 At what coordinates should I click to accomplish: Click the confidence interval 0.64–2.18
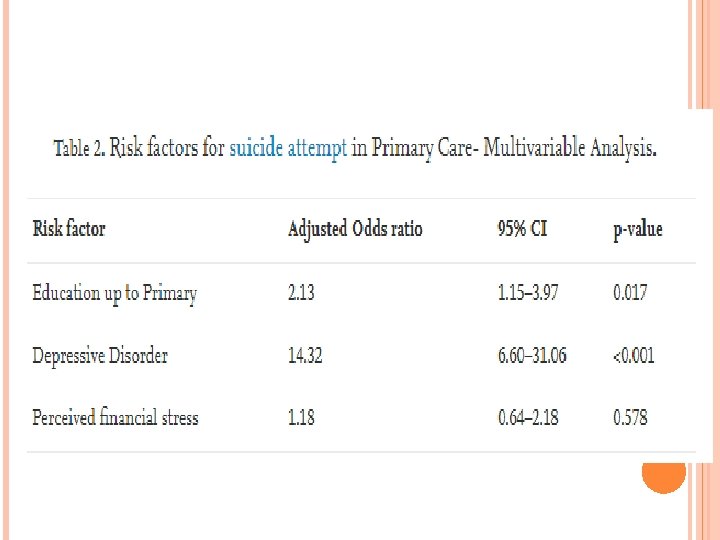[x=528, y=417]
